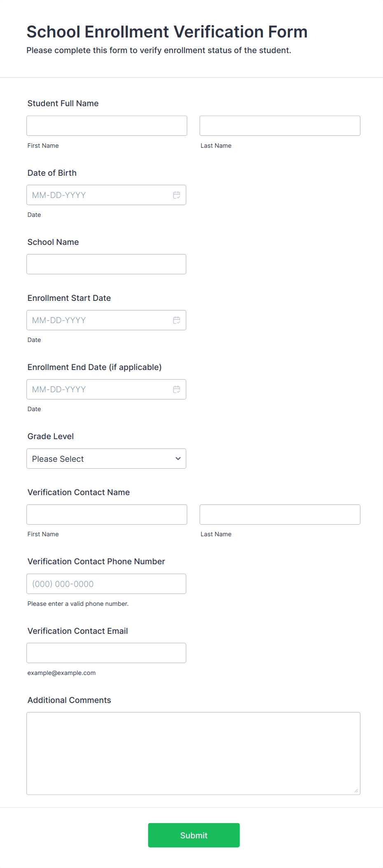Grab the Additional Comments resize handle

point(356,791)
